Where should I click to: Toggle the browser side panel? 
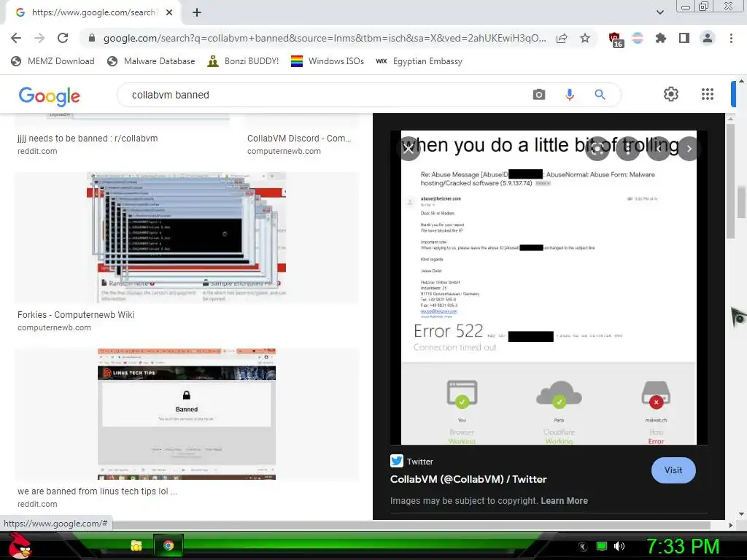pos(684,38)
